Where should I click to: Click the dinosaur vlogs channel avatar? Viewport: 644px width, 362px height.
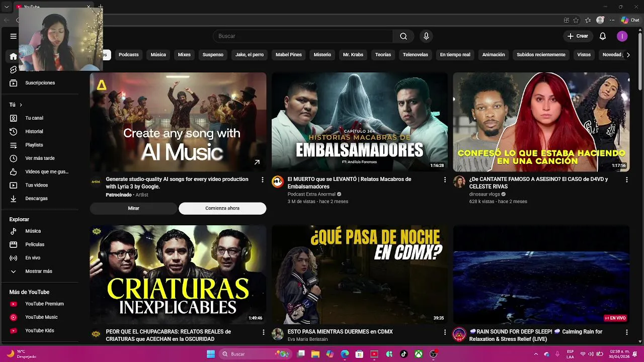(x=459, y=182)
